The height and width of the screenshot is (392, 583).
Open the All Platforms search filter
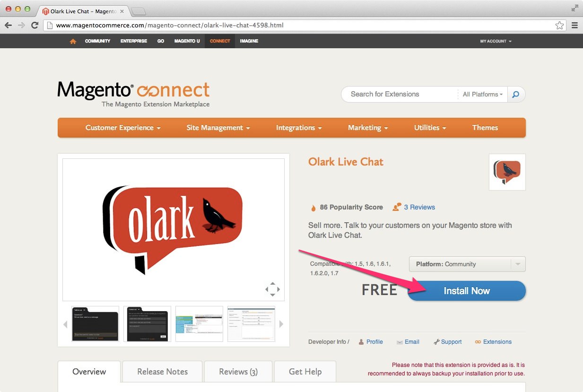click(482, 95)
